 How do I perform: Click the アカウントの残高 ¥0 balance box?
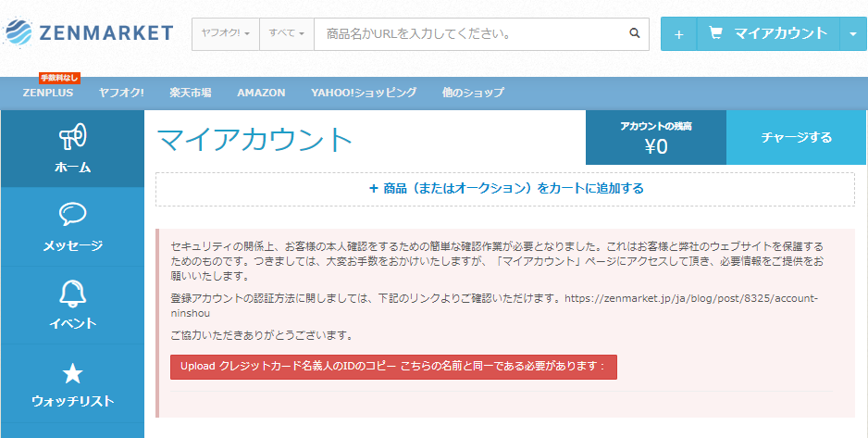click(656, 137)
